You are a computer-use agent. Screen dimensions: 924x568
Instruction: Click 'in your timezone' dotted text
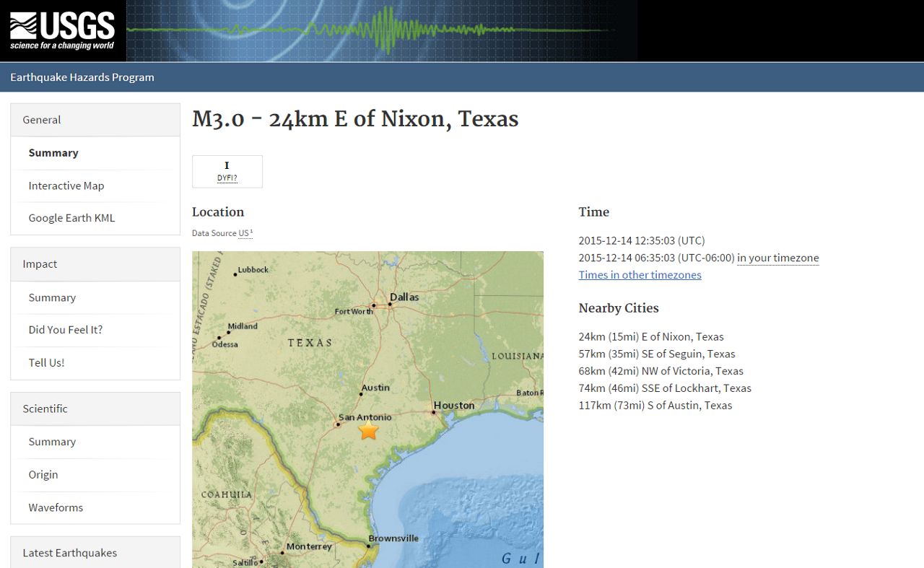point(777,258)
